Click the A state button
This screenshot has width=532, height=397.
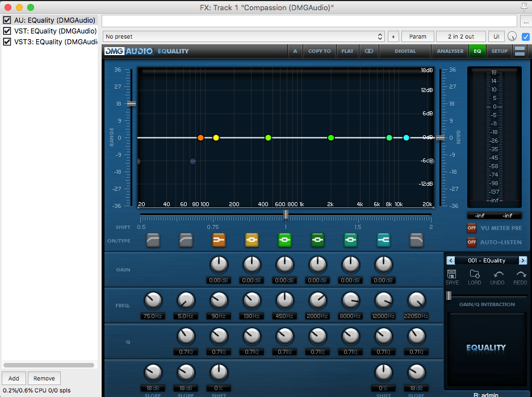point(295,51)
